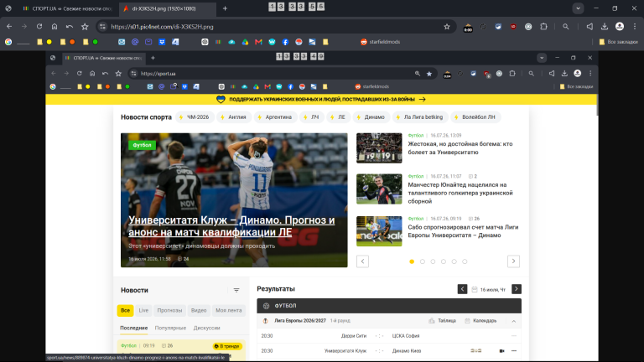Open the Новости filter icon
644x362 pixels.
pyautogui.click(x=236, y=290)
